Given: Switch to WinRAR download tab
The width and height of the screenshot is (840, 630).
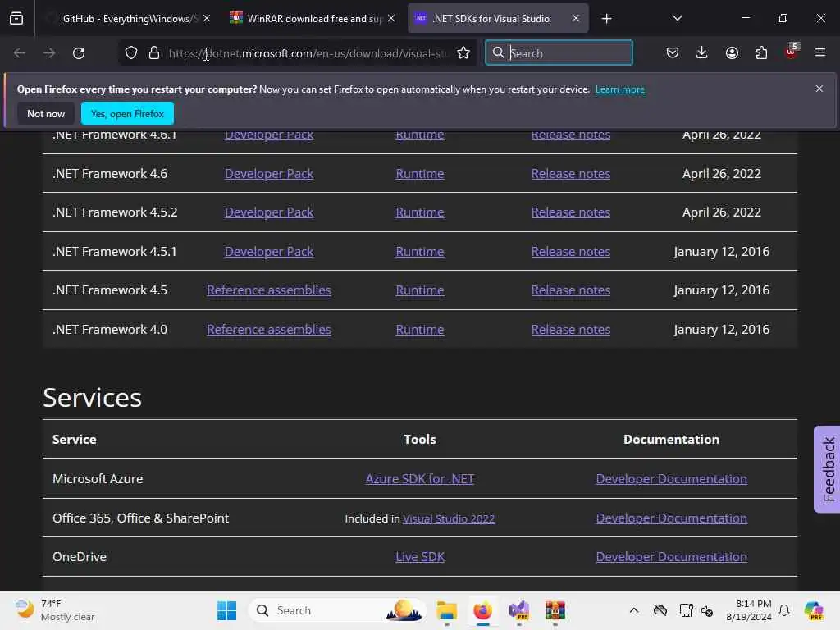Looking at the screenshot, I should (313, 19).
